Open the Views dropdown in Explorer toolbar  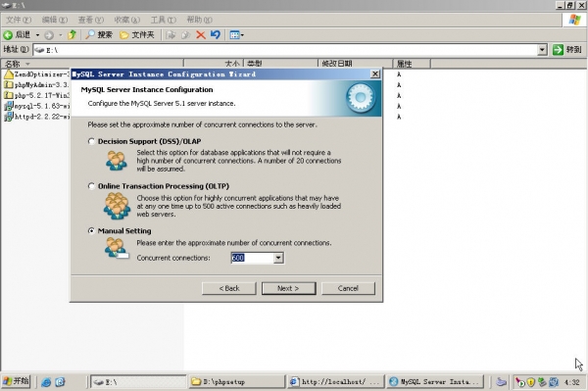[x=236, y=35]
